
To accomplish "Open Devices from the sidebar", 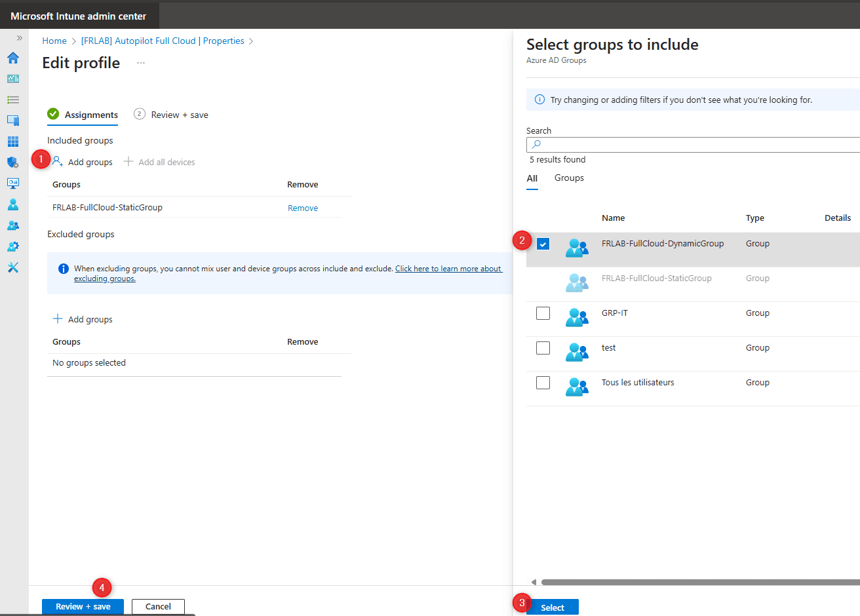I will click(x=13, y=120).
